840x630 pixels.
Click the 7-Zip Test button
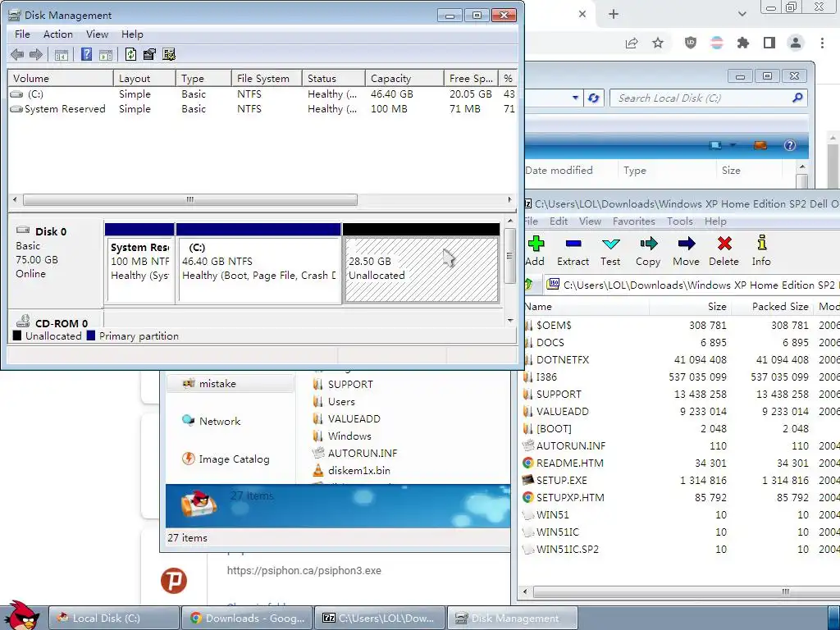point(610,251)
